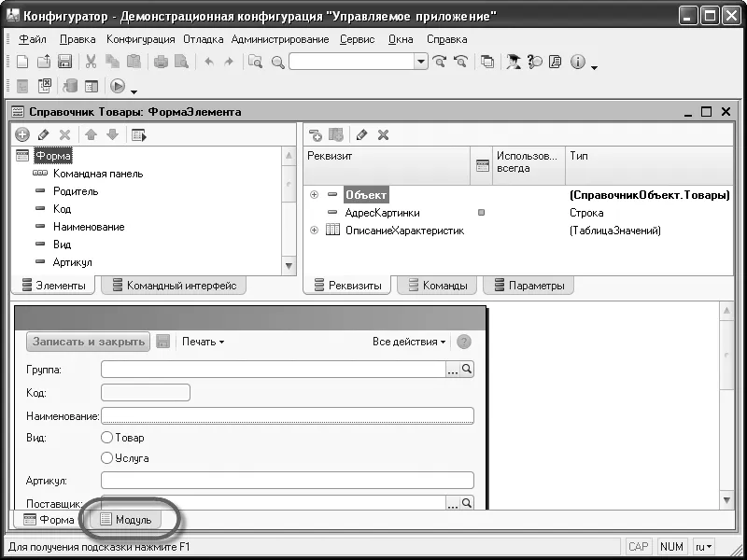Open the window list icon in the toolbar
Viewport: 747px width, 560px height.
point(487,62)
